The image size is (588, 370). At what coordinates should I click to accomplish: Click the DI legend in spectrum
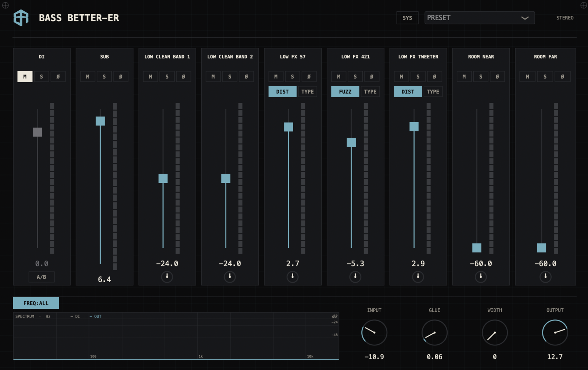pyautogui.click(x=75, y=316)
